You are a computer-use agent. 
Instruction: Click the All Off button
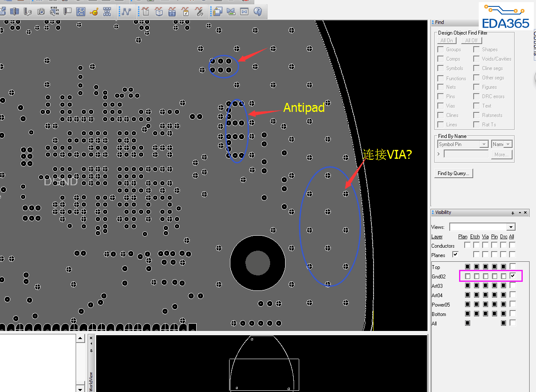point(471,41)
